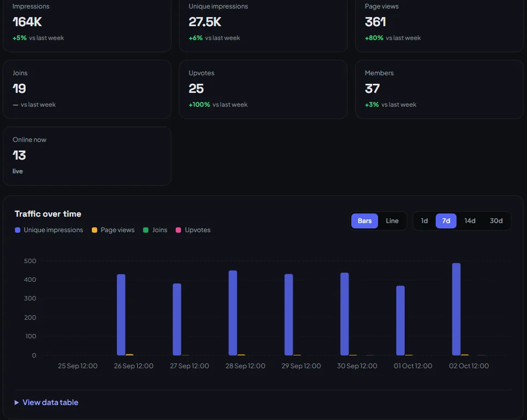Image resolution: width=527 pixels, height=420 pixels.
Task: Open the Page views 361 card
Action: pyautogui.click(x=439, y=25)
